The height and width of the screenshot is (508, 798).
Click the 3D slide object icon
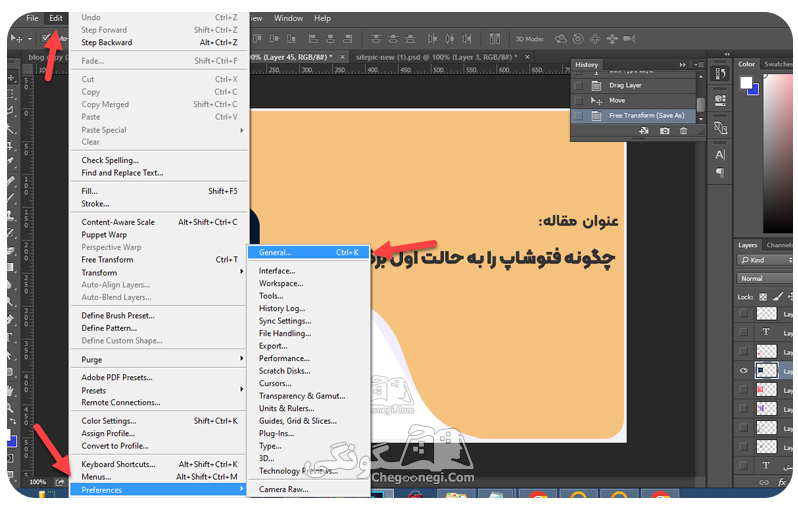(x=612, y=39)
